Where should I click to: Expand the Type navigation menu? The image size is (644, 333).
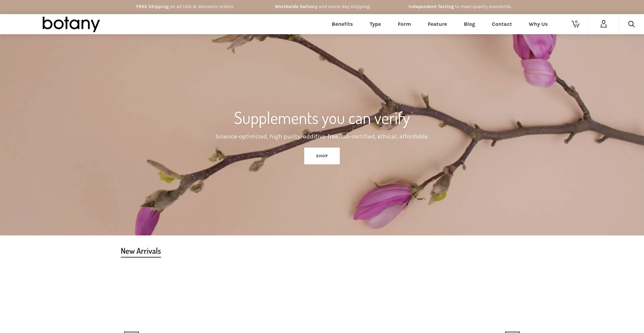pos(375,24)
